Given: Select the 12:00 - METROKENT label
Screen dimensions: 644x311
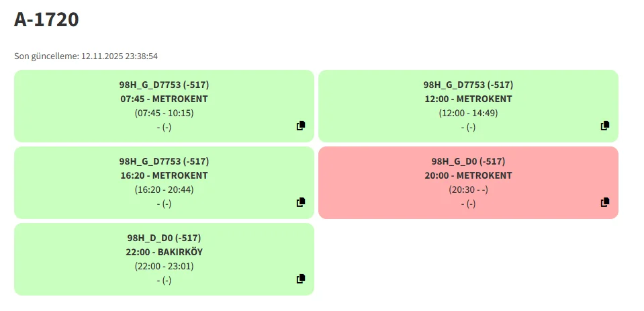Looking at the screenshot, I should coord(468,99).
